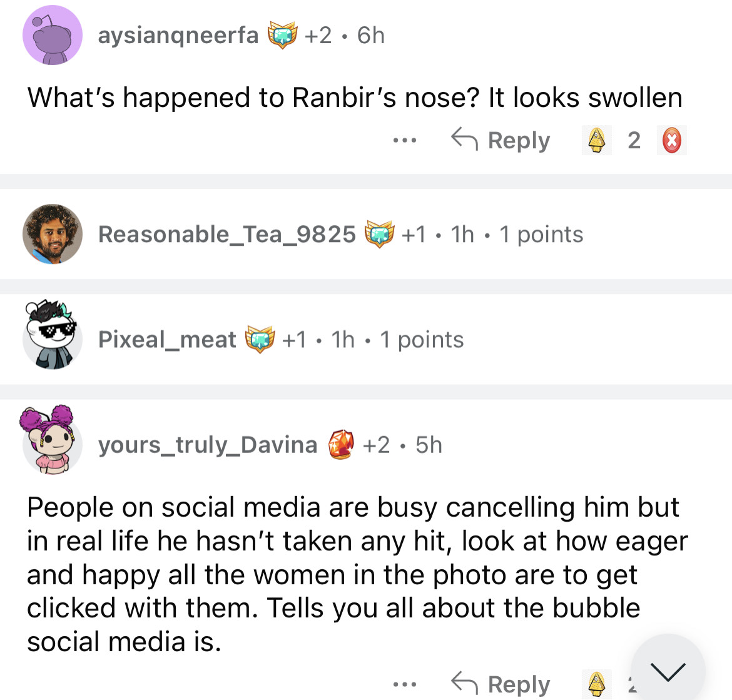Screen dimensions: 732x700
Task: Downvote aysianqneerfa's comment with red X
Action: coord(672,140)
